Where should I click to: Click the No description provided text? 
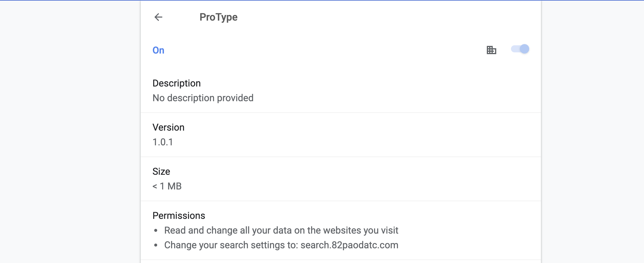click(x=203, y=98)
